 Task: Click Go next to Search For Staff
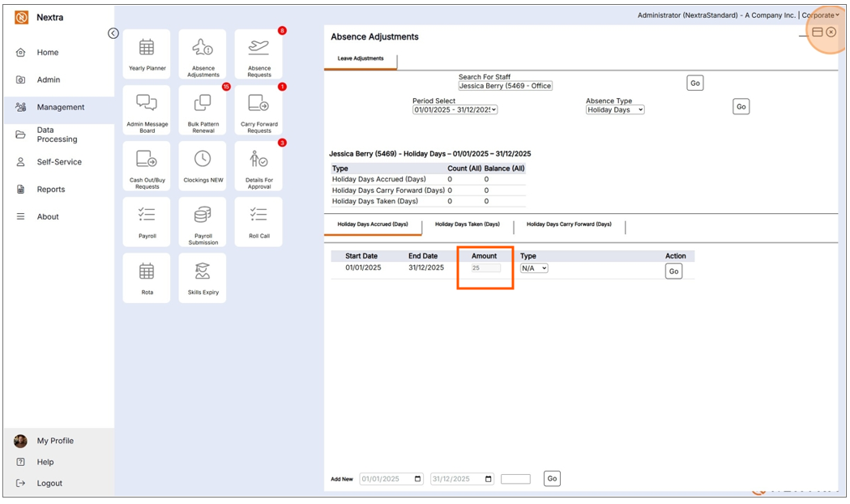point(695,83)
